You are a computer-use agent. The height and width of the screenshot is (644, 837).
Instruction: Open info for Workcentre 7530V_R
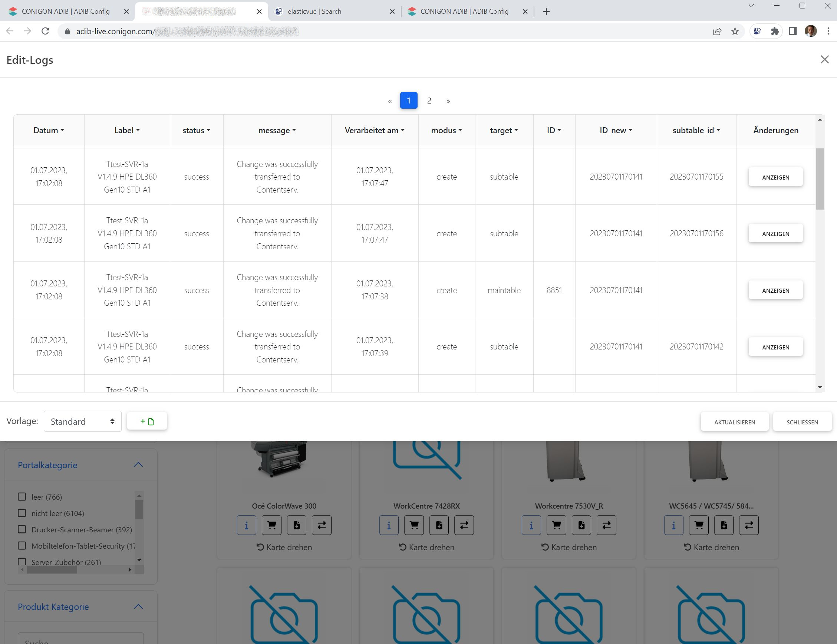[531, 525]
